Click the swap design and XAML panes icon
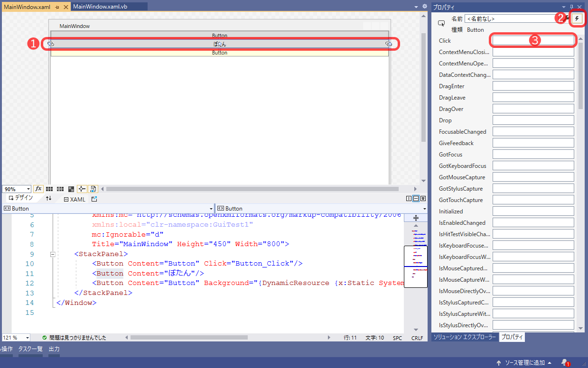The height and width of the screenshot is (368, 588). coord(49,199)
